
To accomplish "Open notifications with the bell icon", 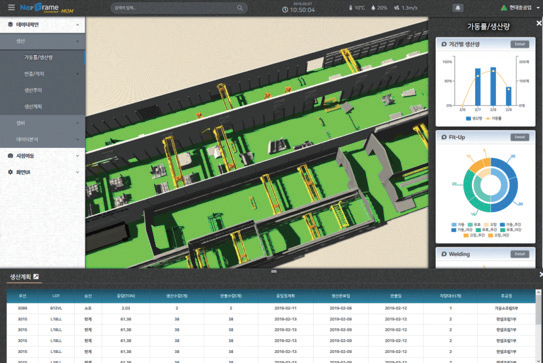I will point(457,8).
